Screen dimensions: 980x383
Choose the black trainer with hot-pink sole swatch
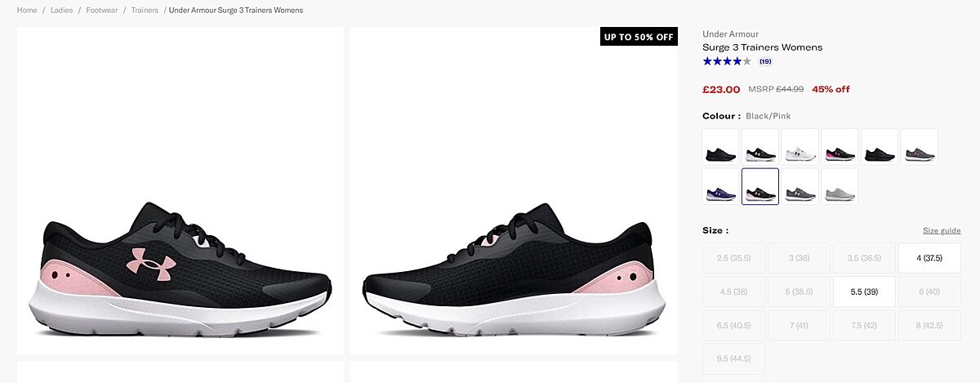point(840,147)
